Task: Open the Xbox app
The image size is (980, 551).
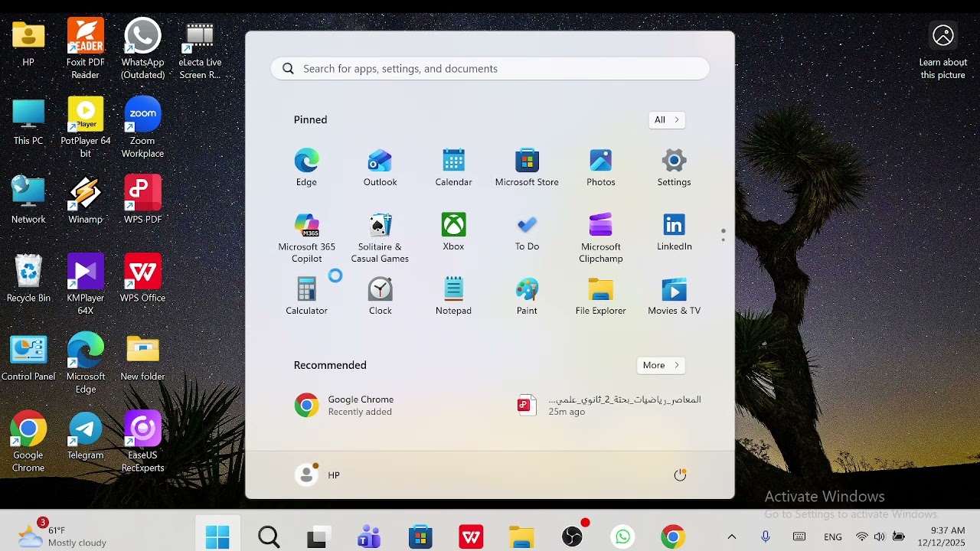Action: click(453, 232)
